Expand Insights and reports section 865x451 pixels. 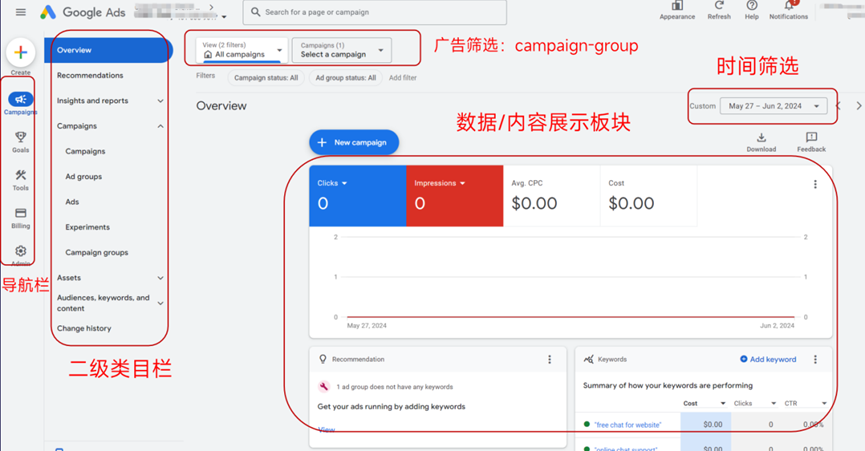tap(160, 101)
